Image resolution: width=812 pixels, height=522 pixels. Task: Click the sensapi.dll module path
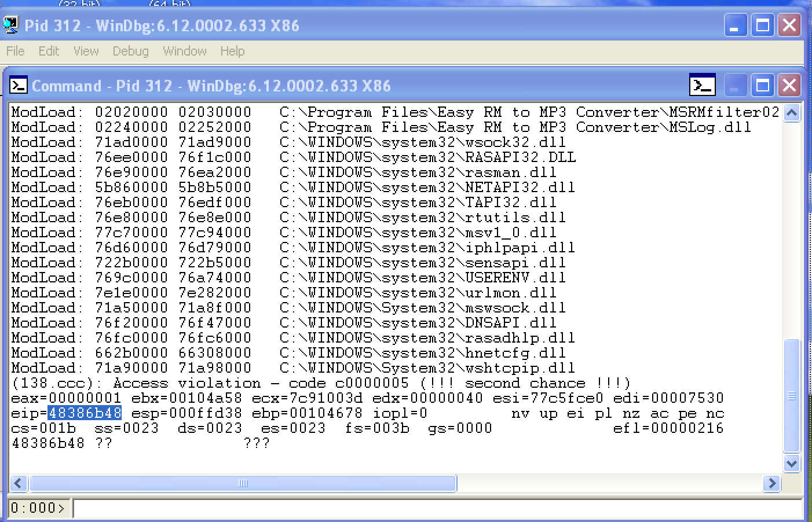point(423,263)
